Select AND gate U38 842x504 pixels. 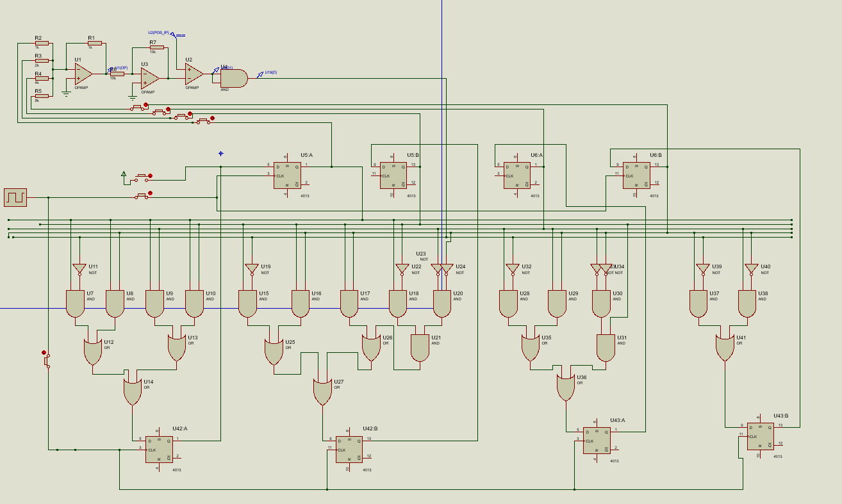[747, 304]
